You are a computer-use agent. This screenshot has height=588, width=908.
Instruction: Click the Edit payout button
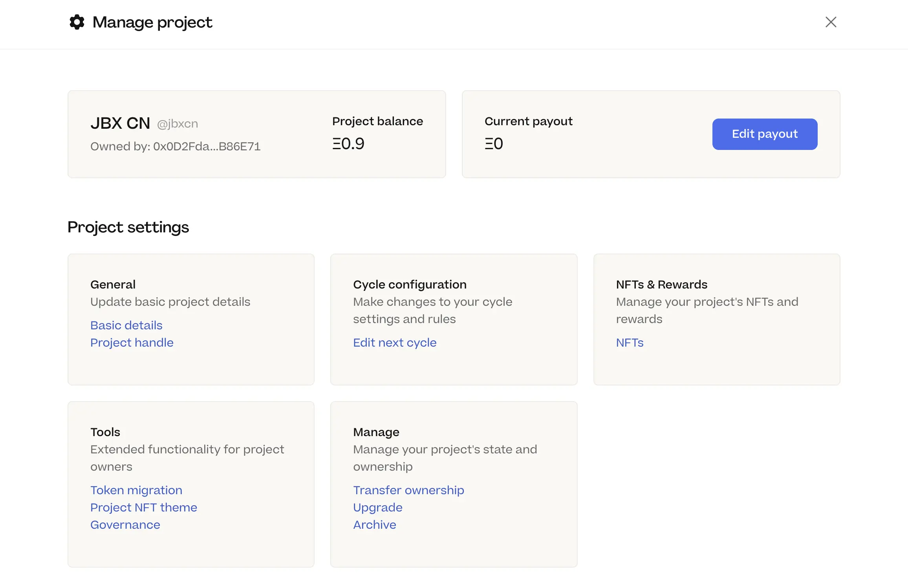pyautogui.click(x=764, y=134)
